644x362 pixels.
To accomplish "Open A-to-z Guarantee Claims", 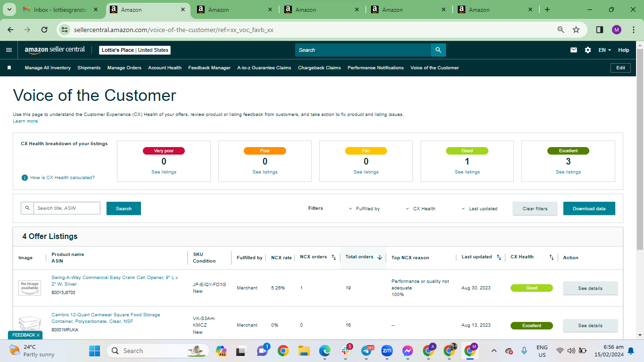I will tap(264, 68).
